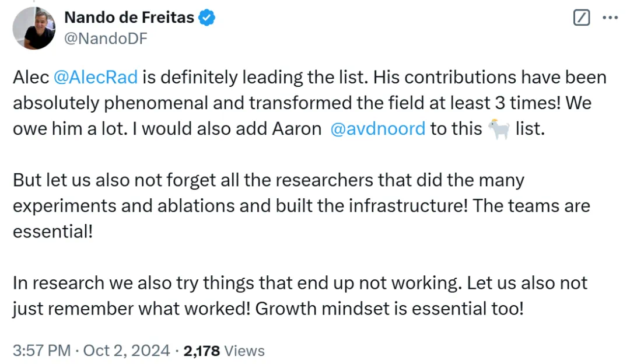Open the three-dot More options menu

coord(610,18)
